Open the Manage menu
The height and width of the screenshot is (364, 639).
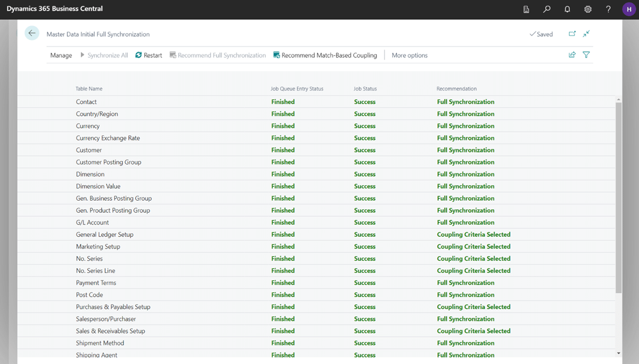pyautogui.click(x=61, y=55)
